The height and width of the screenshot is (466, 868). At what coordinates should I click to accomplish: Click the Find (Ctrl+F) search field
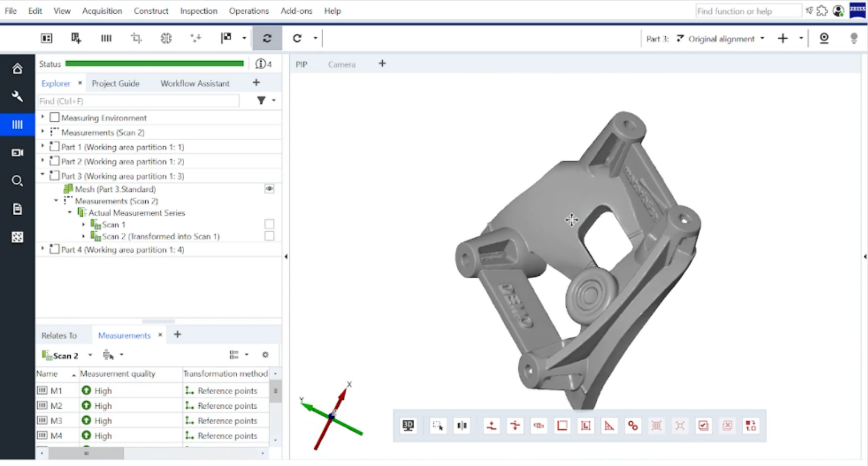139,101
